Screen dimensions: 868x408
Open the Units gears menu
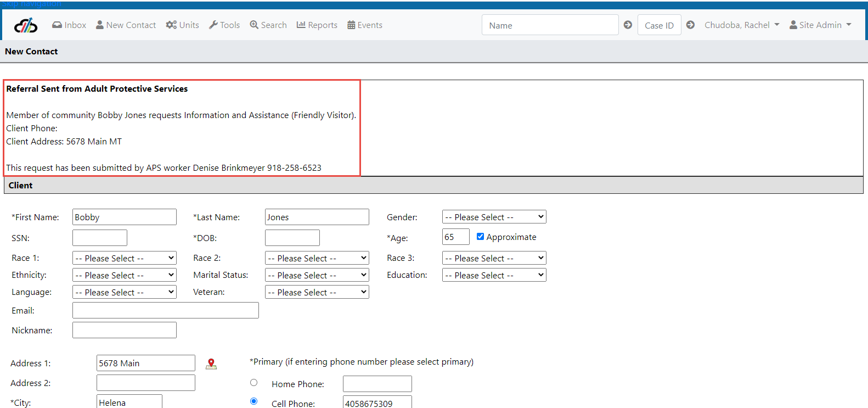[183, 25]
